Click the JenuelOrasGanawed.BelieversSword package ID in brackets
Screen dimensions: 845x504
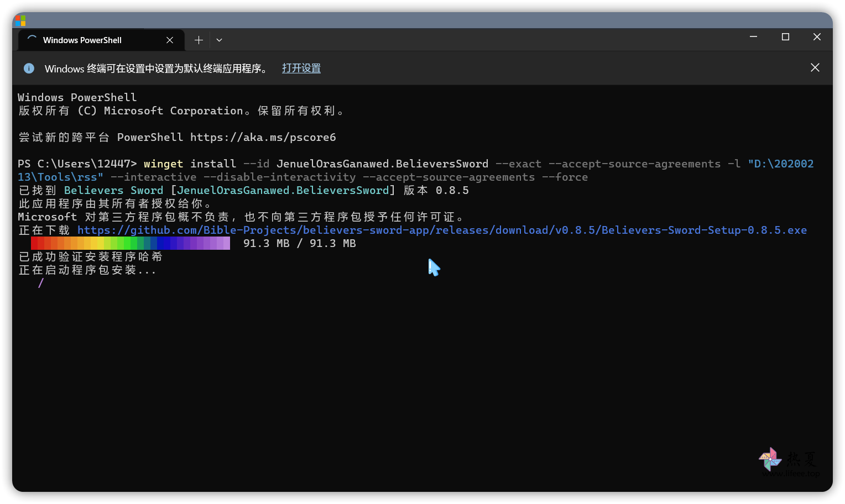(x=283, y=190)
